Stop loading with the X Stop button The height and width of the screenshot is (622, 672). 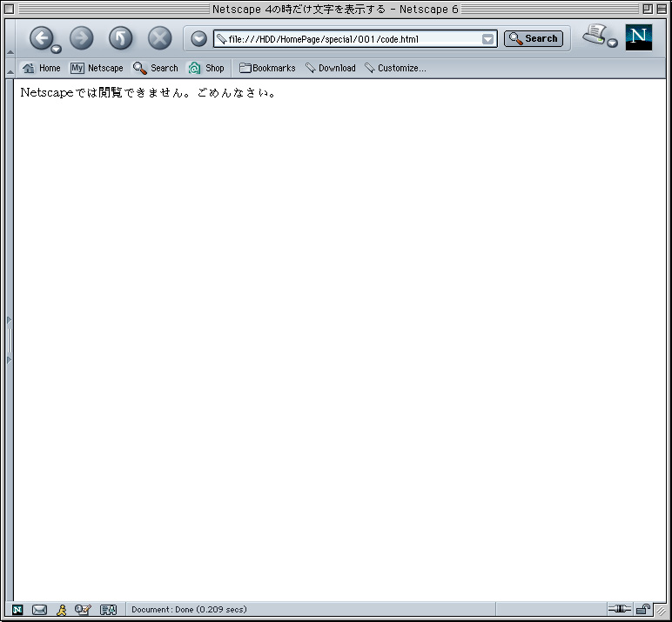159,38
